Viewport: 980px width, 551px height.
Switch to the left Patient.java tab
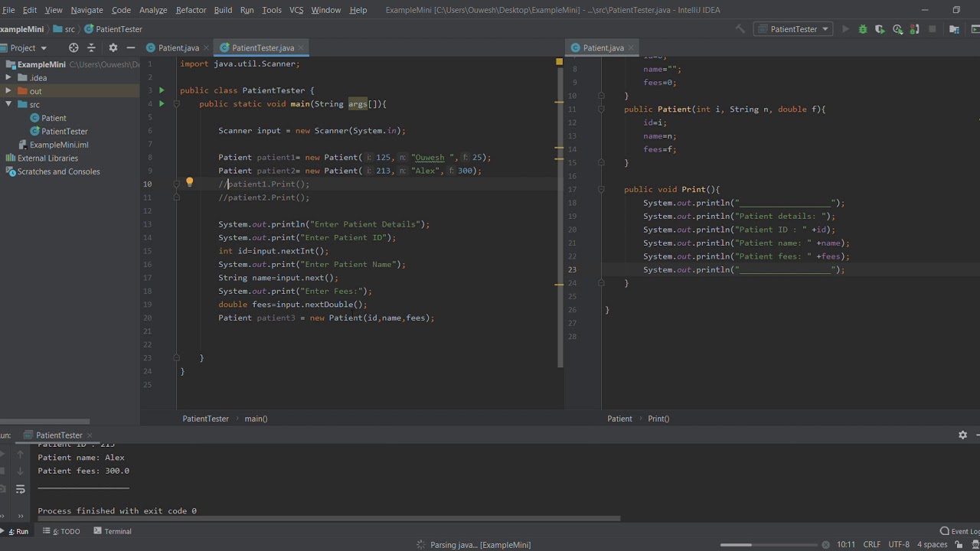click(172, 47)
